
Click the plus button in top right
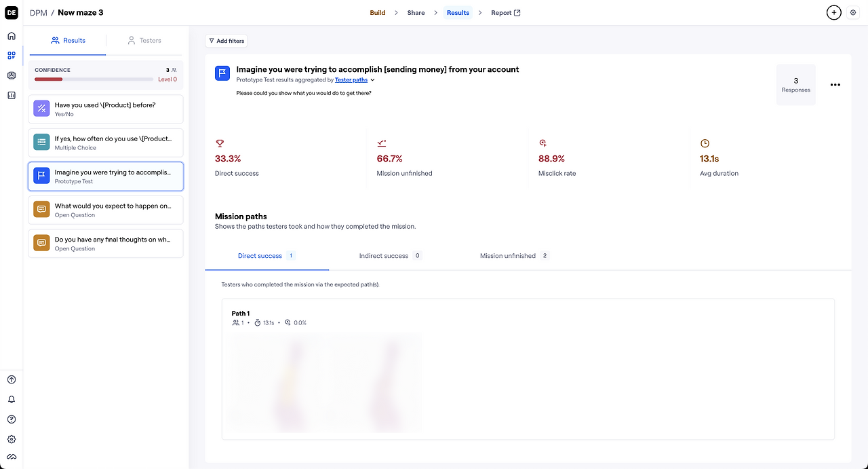[834, 12]
